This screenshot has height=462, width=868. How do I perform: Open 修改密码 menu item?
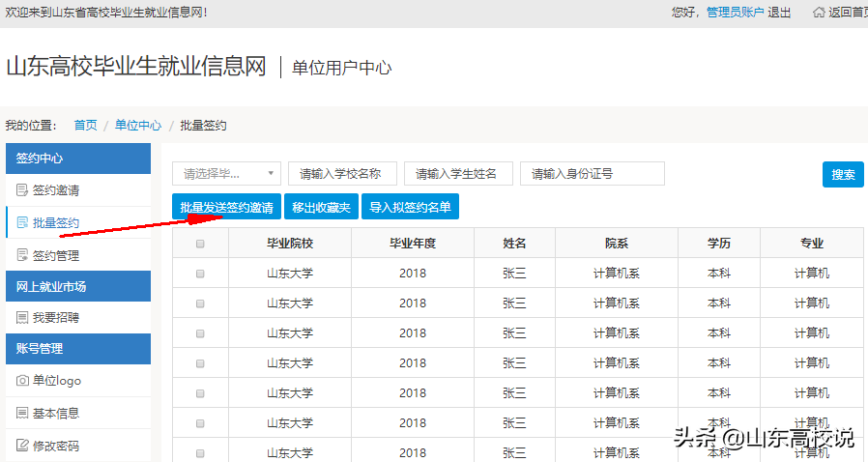78,446
